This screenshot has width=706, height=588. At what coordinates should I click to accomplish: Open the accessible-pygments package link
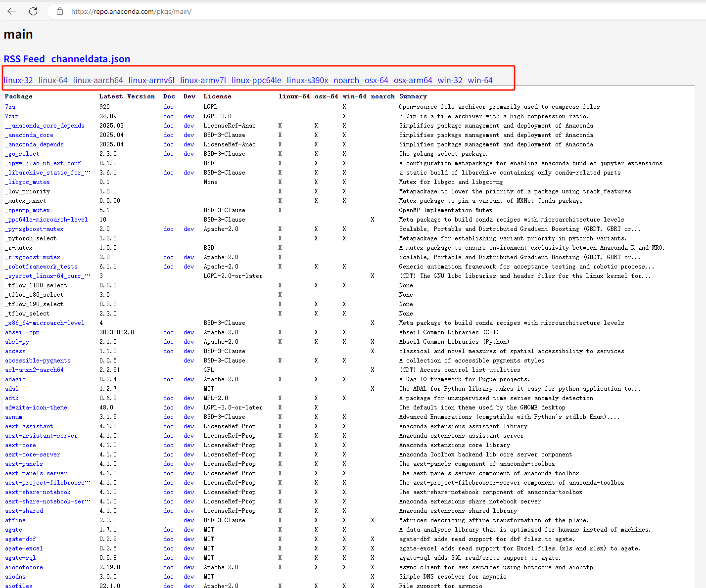(x=38, y=361)
